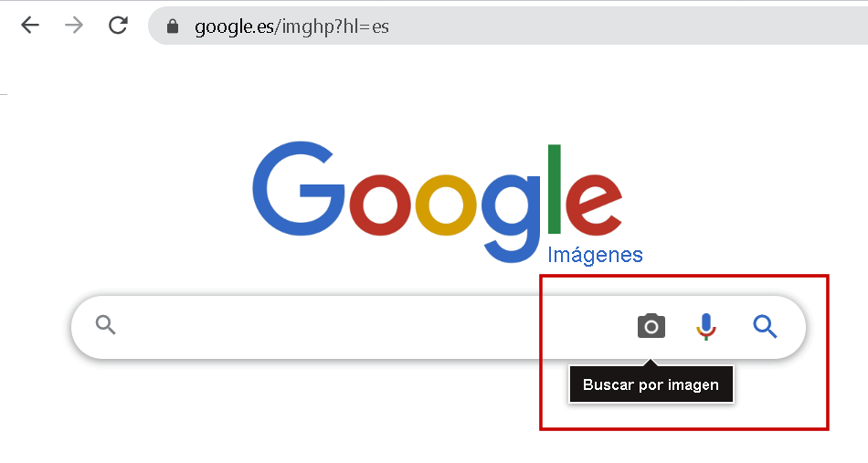Click the red letter e in logo
868x463 pixels.
click(x=594, y=205)
